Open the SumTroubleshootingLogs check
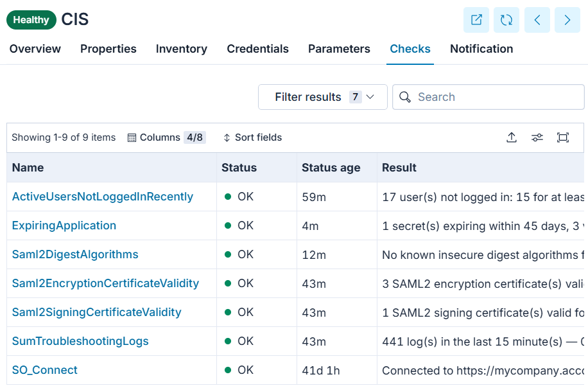This screenshot has width=588, height=388. [x=80, y=341]
